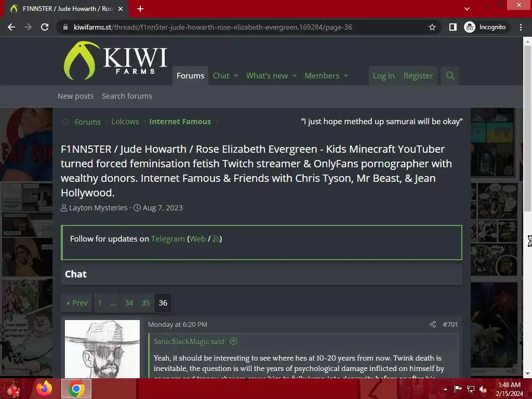Click the Action Center flag icon
532x399 pixels.
(x=458, y=389)
